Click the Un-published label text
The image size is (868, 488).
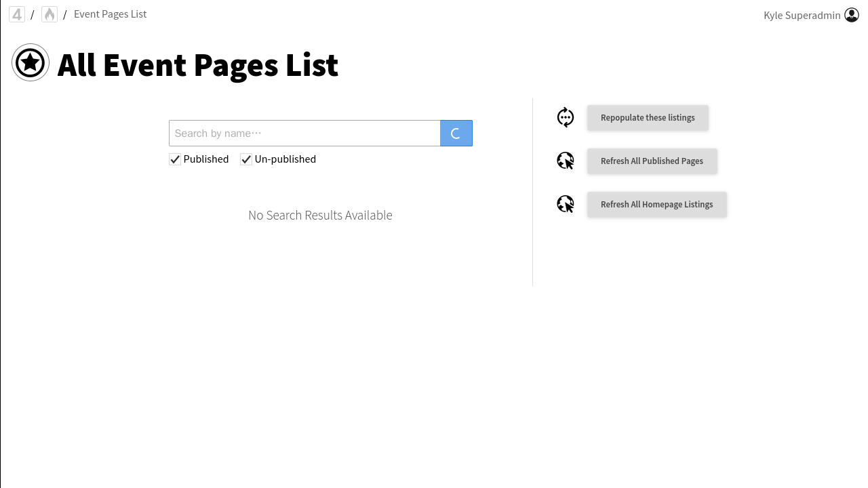tap(285, 159)
